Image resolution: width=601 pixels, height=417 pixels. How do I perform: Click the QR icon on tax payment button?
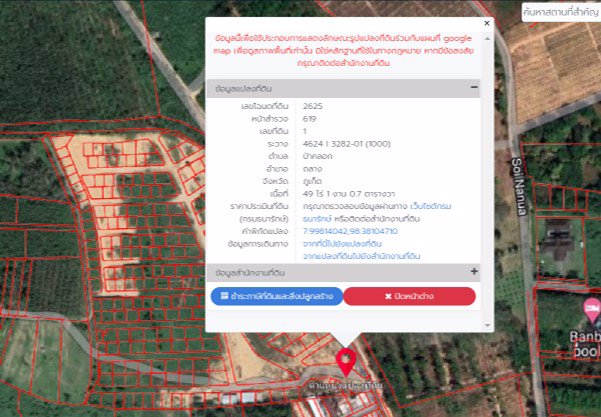[225, 296]
